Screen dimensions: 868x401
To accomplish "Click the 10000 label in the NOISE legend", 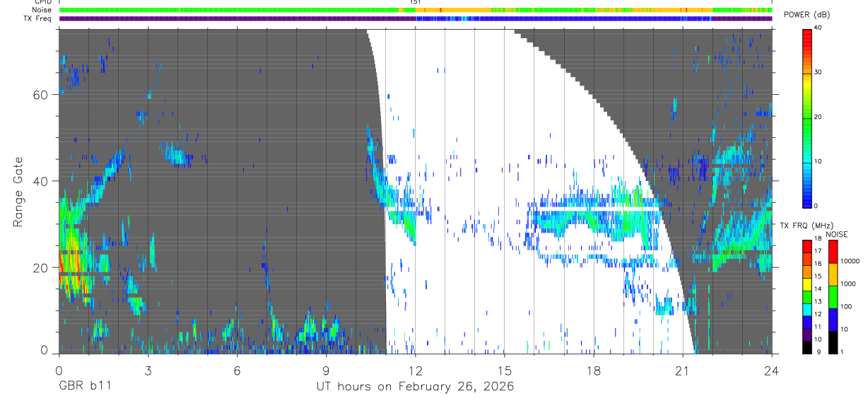I will tap(850, 261).
